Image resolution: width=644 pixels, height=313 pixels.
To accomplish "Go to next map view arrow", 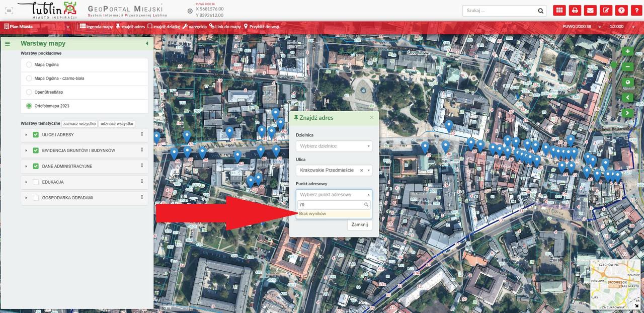I will [x=627, y=113].
